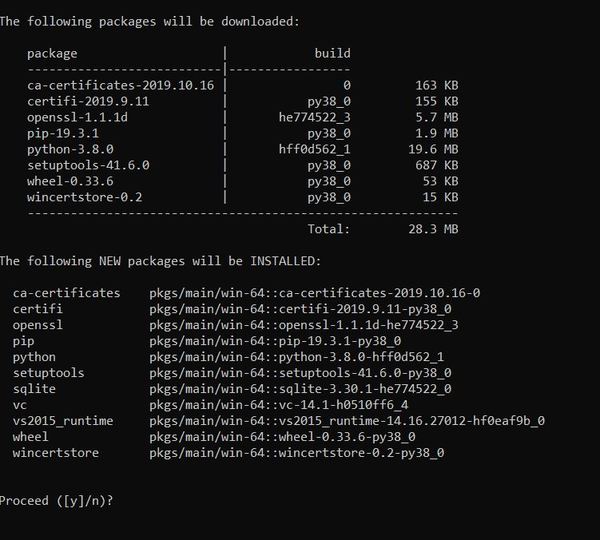Click the wincertstore-0.2-py38_0 install path
600x540 pixels.
tap(297, 453)
